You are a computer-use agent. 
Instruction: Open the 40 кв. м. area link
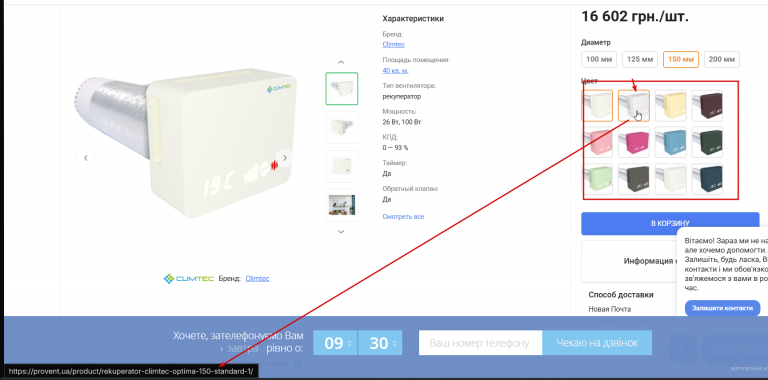[395, 71]
